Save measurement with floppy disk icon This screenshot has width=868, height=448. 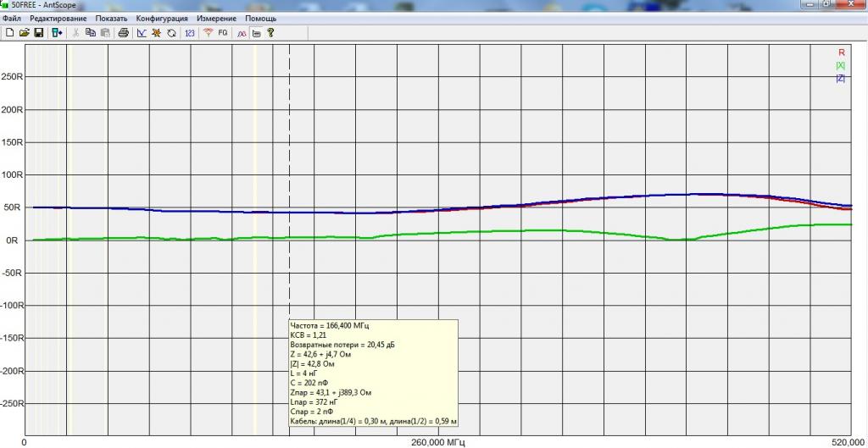pos(38,33)
